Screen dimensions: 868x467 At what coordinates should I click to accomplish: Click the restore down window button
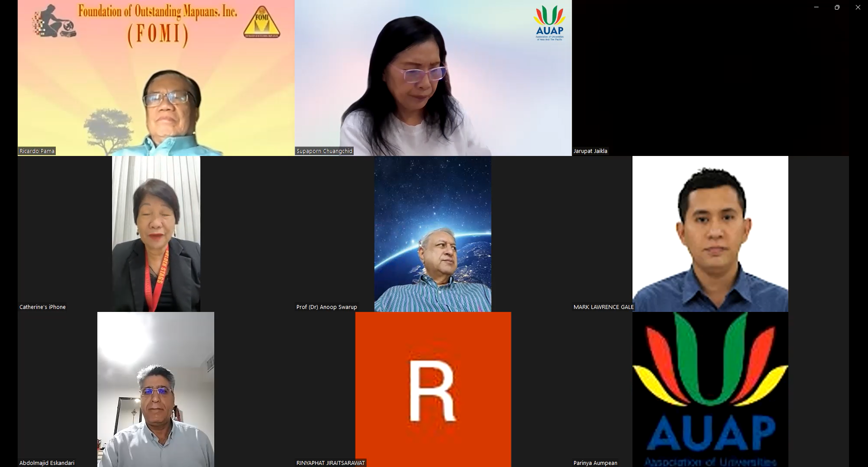point(837,7)
